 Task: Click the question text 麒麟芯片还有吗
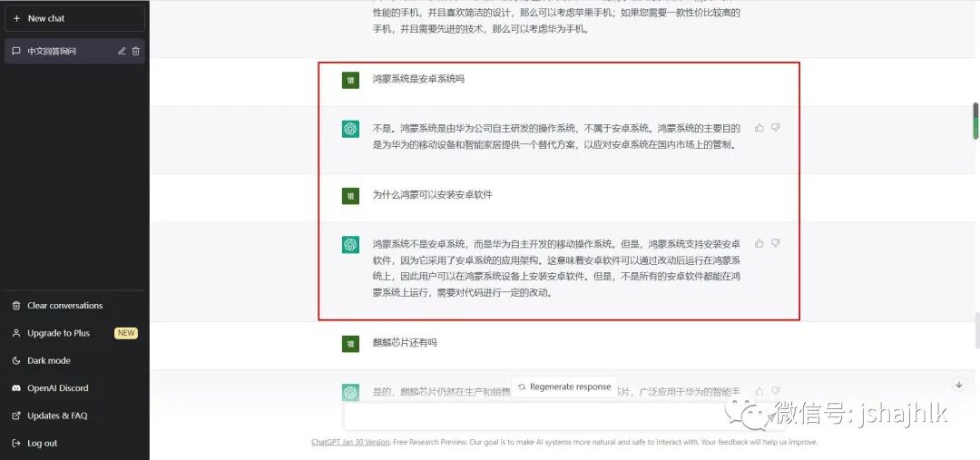point(405,342)
